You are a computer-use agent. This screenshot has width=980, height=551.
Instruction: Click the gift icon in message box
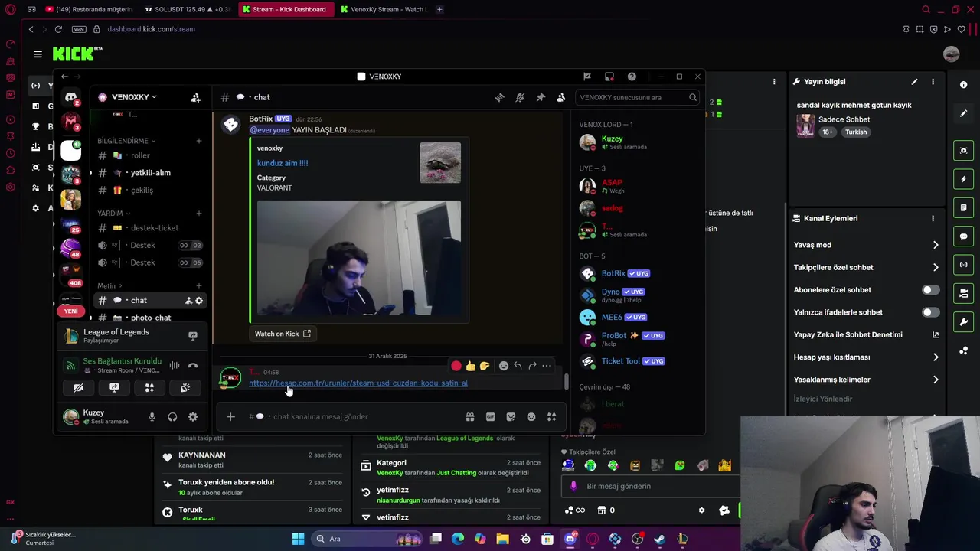pos(469,417)
